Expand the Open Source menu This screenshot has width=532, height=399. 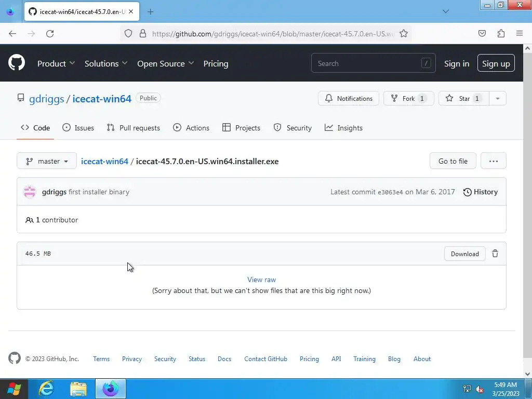click(166, 63)
